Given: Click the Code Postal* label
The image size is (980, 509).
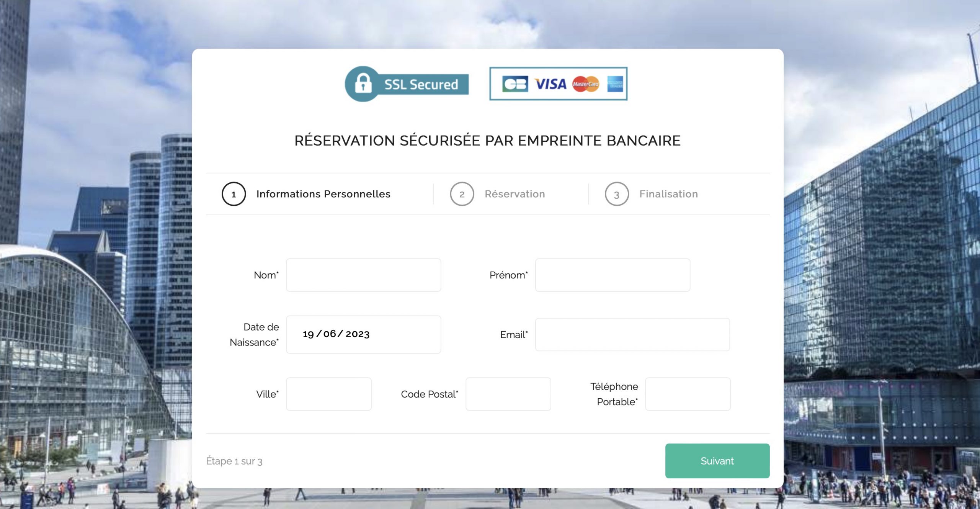Looking at the screenshot, I should (x=429, y=394).
